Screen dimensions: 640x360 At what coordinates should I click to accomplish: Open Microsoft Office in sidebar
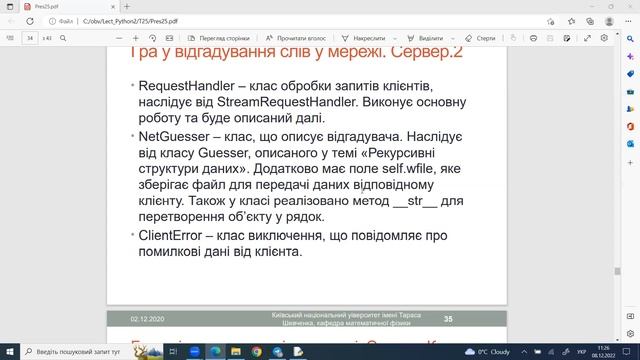click(630, 127)
